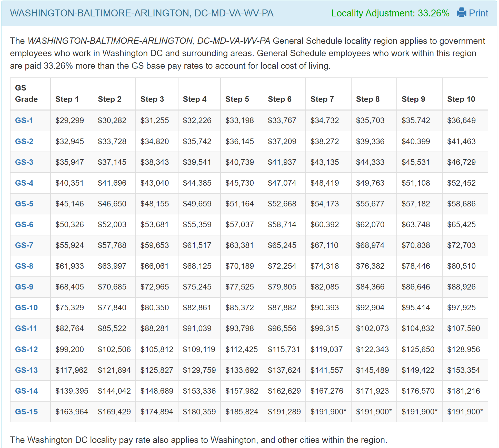Open the GS-9 grade link
Image resolution: width=499 pixels, height=448 pixels.
[24, 287]
